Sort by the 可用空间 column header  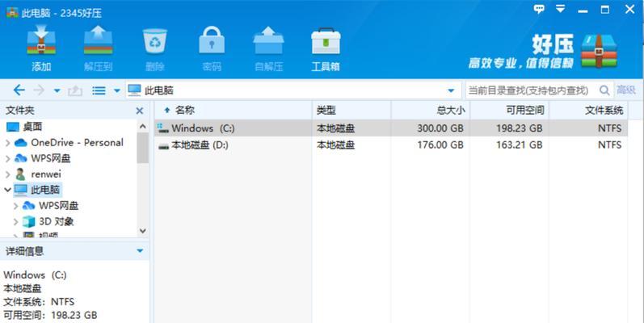coord(509,110)
